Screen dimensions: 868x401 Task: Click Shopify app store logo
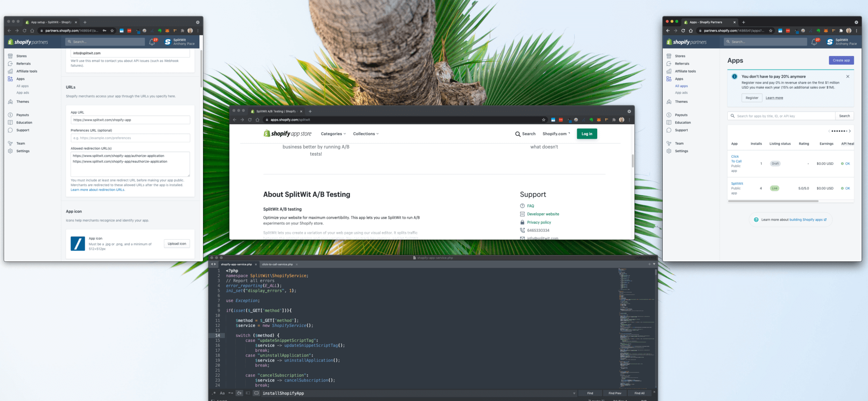click(x=288, y=134)
